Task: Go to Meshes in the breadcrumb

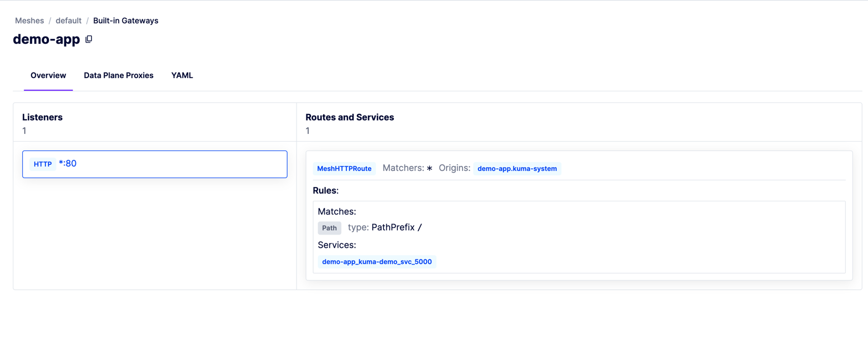Action: pyautogui.click(x=29, y=20)
